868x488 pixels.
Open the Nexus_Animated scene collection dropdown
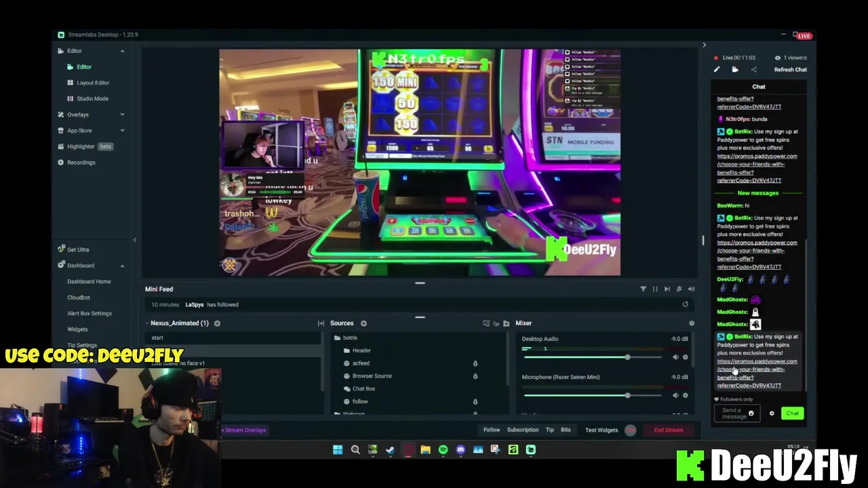[179, 323]
